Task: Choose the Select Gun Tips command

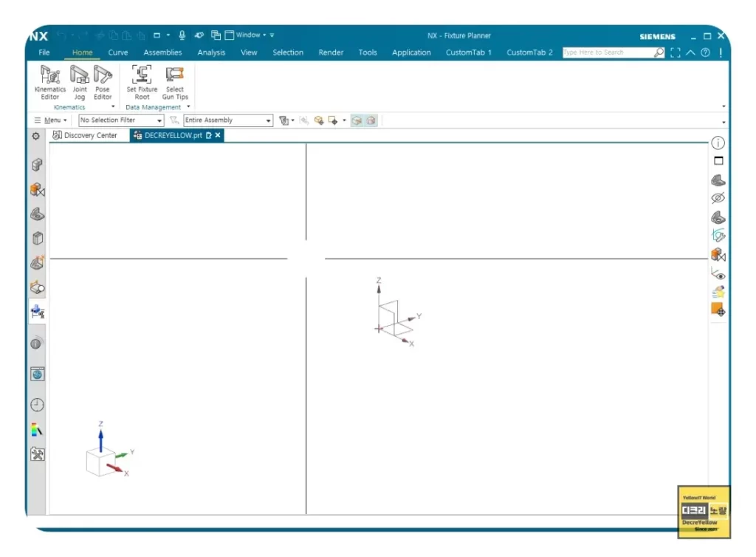Action: tap(175, 82)
